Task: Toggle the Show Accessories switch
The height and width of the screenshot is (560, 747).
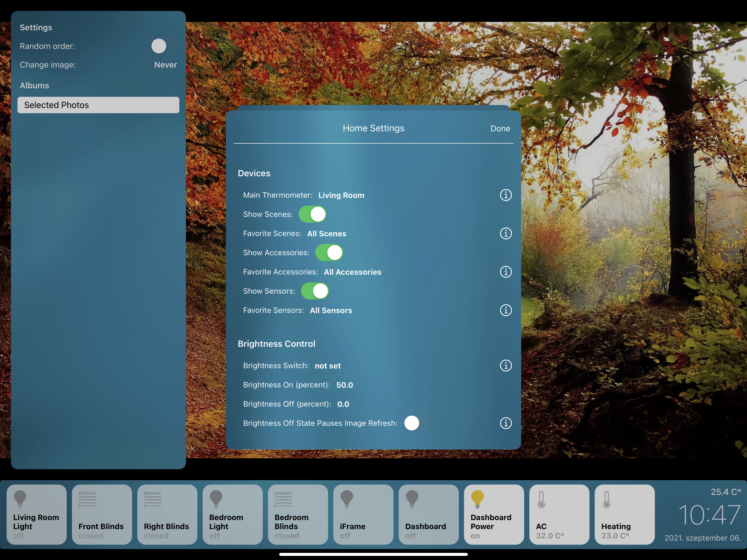Action: pyautogui.click(x=329, y=253)
